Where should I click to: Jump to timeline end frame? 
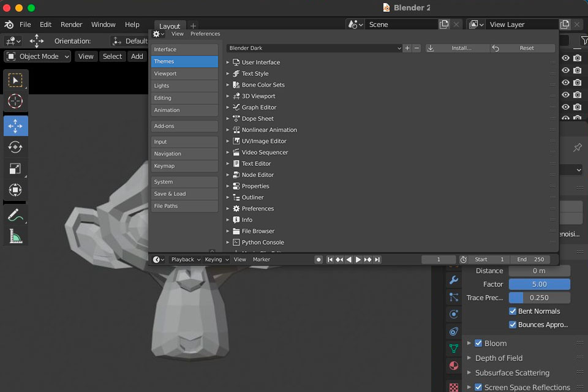click(x=377, y=260)
